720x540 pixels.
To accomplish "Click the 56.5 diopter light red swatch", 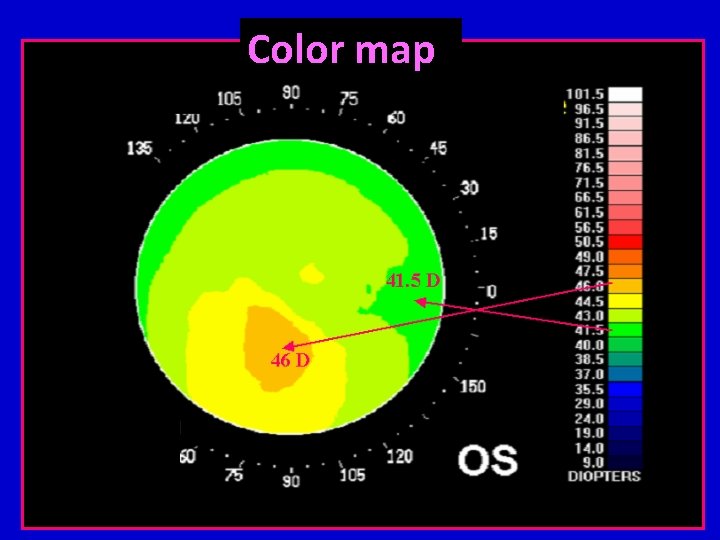I will [625, 227].
